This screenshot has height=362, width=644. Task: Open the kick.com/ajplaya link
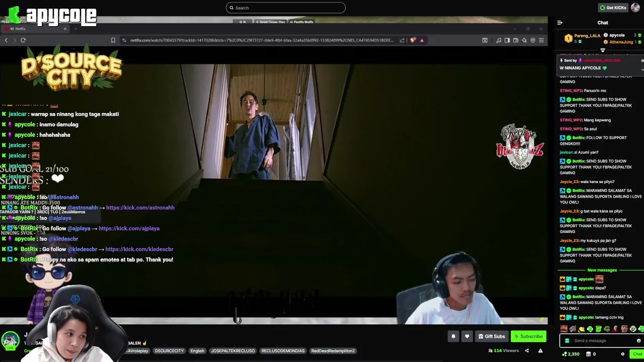coord(129,228)
